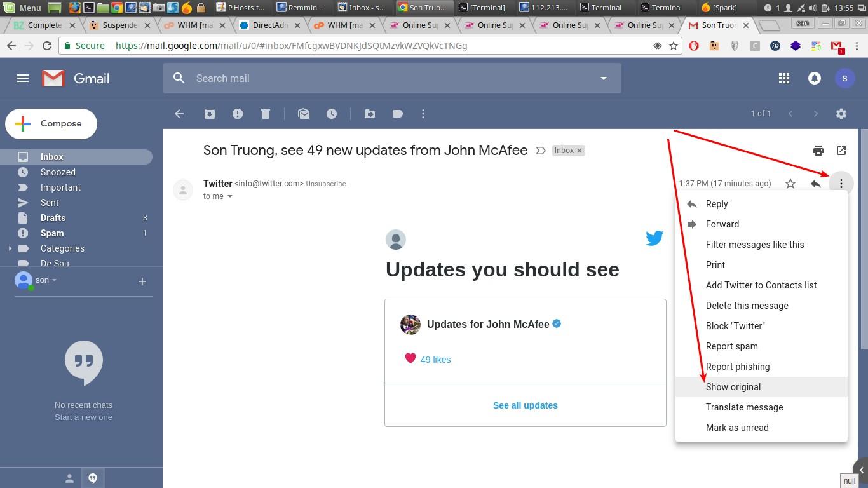Open the Labels icon in toolbar

(x=398, y=114)
